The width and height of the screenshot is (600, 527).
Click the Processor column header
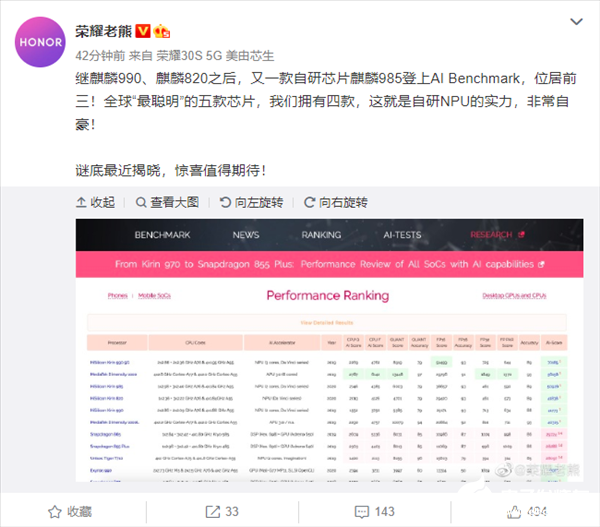[117, 343]
